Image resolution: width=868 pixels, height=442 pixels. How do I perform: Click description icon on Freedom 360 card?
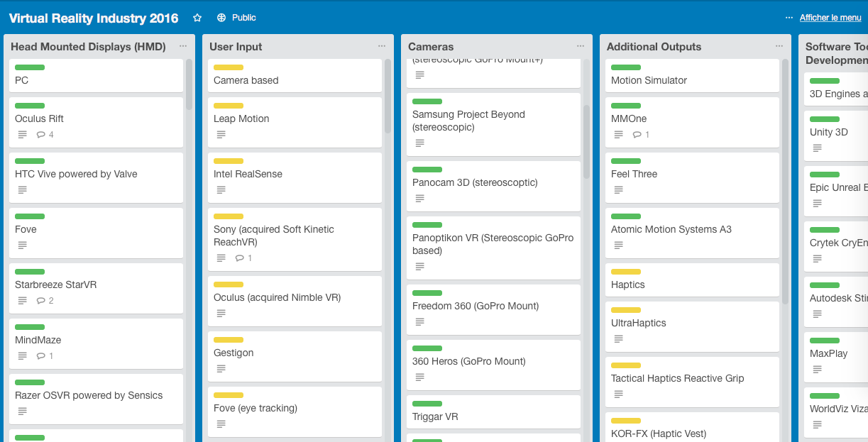coord(419,322)
